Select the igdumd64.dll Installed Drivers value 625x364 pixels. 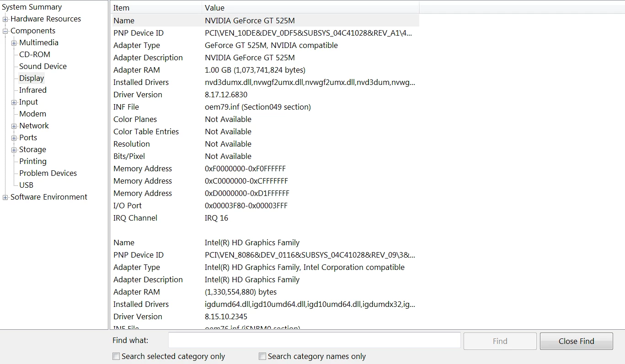pos(310,304)
